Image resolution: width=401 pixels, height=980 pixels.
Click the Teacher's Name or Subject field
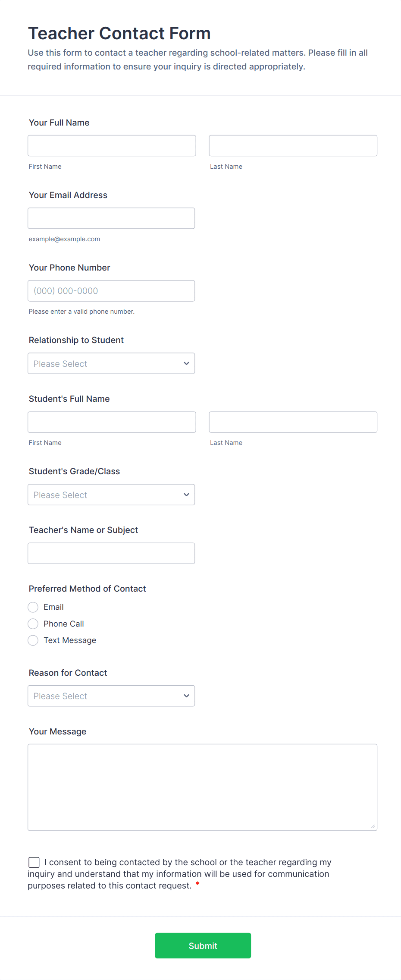click(111, 553)
